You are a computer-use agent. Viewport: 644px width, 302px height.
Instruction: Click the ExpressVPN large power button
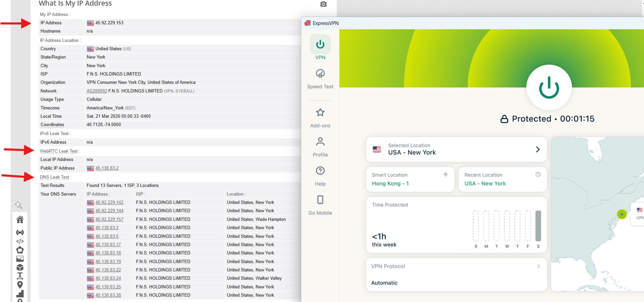click(x=549, y=87)
